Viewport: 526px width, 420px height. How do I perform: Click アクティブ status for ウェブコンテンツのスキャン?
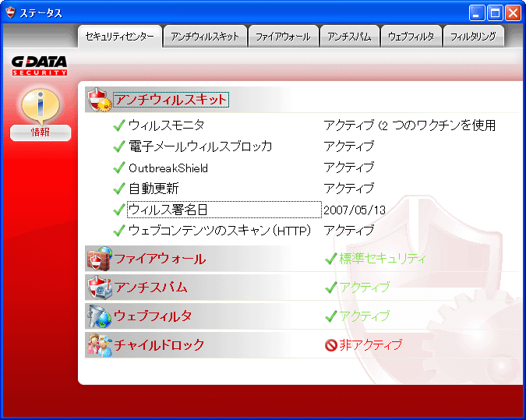(349, 231)
